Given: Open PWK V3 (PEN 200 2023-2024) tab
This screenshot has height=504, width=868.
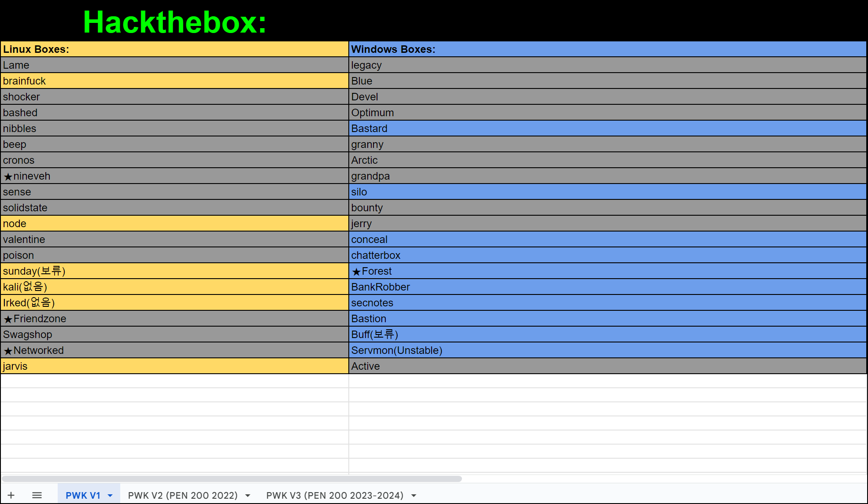Looking at the screenshot, I should click(x=335, y=495).
